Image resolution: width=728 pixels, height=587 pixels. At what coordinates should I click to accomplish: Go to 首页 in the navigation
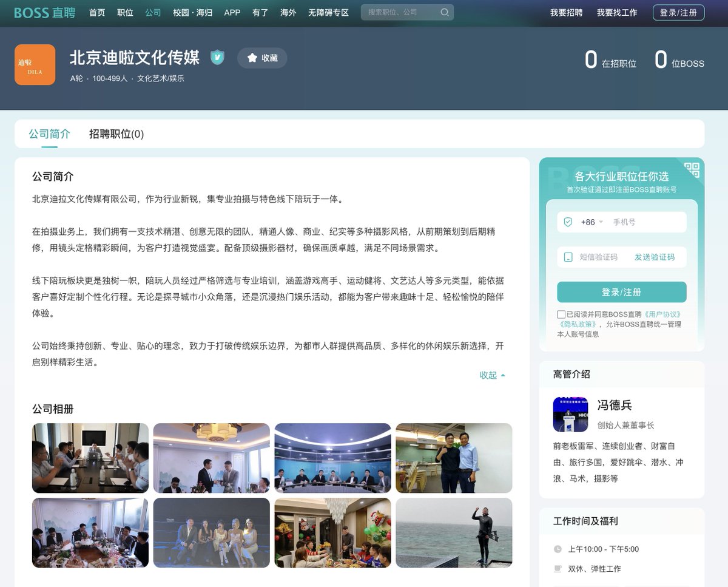tap(97, 12)
